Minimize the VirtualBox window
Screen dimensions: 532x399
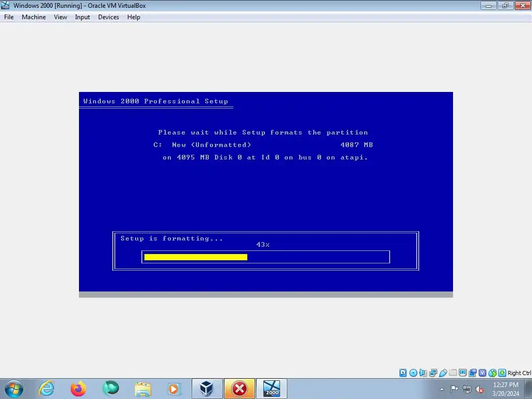(488, 5)
